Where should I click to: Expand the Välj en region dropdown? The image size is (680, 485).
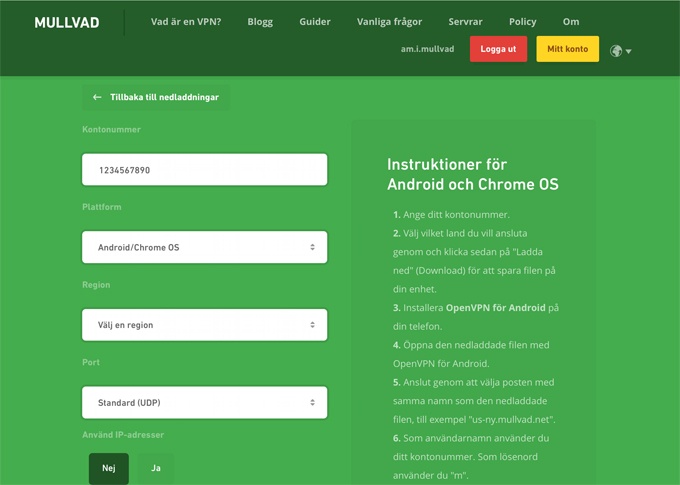(x=204, y=325)
